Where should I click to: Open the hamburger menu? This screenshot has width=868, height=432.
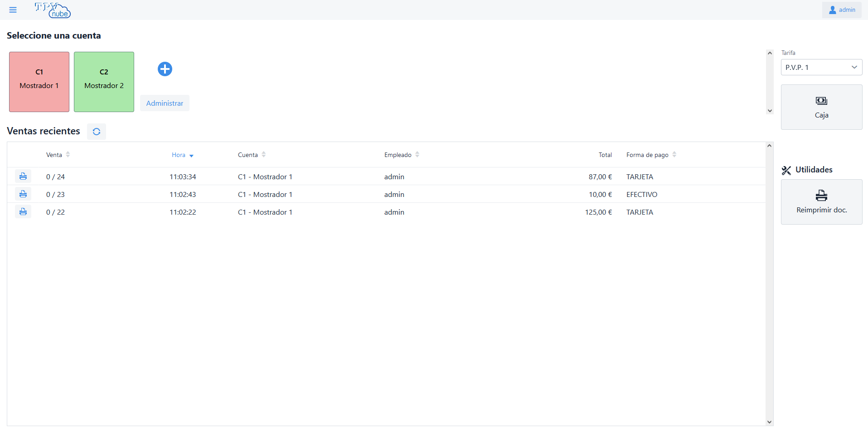tap(13, 10)
